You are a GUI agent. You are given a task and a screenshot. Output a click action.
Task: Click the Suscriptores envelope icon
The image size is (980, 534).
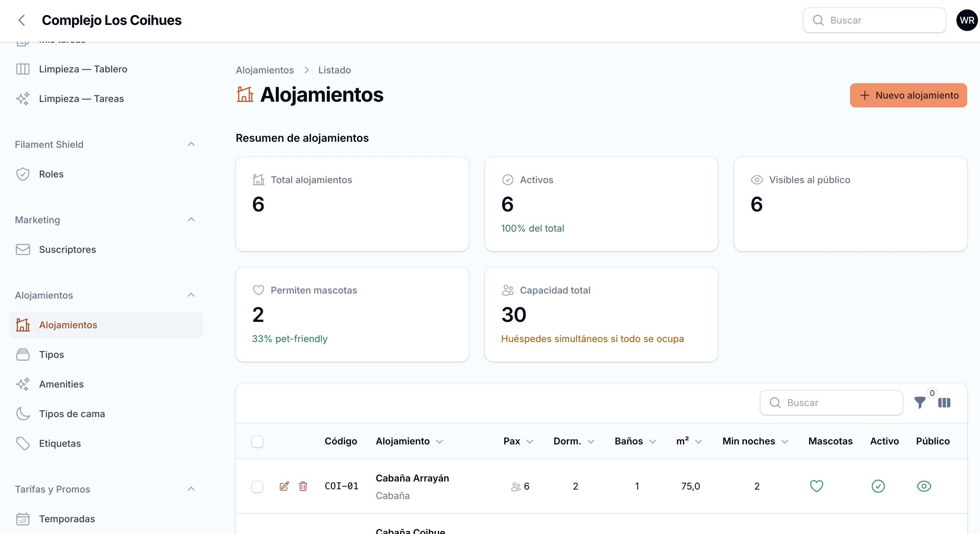(x=23, y=249)
